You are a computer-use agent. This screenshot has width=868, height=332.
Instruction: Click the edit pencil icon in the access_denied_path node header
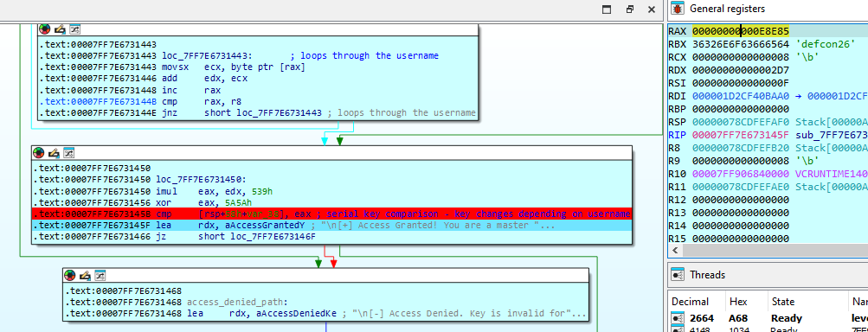click(x=84, y=275)
